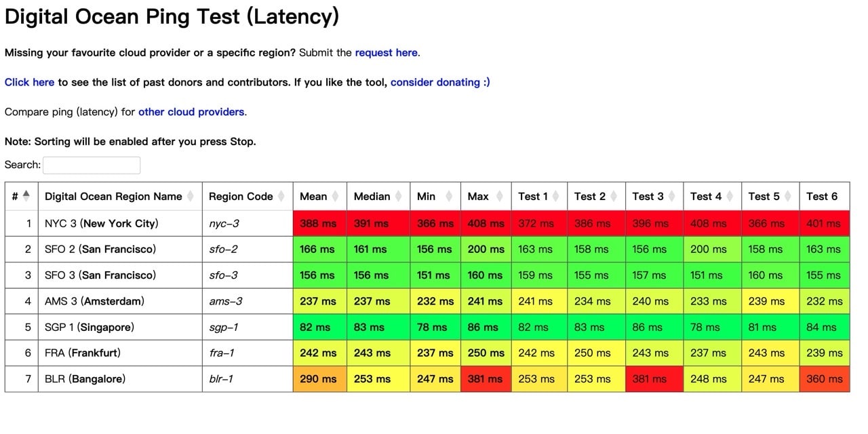Click Singapore's 86 ms Test 3 cell
Image resolution: width=868 pixels, height=434 pixels.
click(x=654, y=327)
